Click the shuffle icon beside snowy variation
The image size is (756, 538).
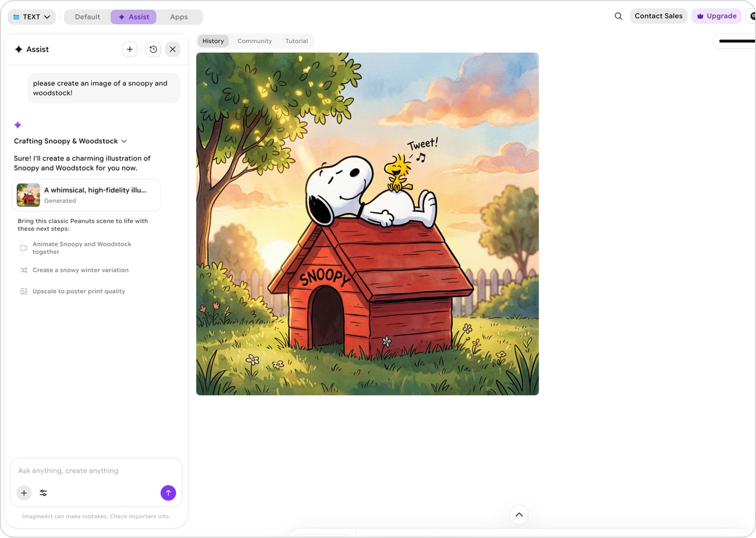24,270
